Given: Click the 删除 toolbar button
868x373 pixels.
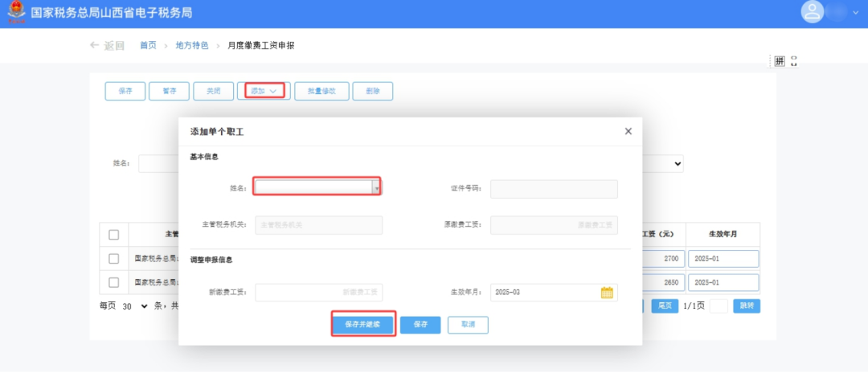Looking at the screenshot, I should 373,92.
